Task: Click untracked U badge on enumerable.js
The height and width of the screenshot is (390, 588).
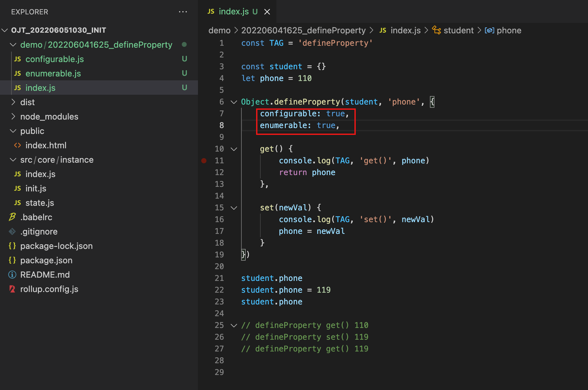Action: (x=185, y=73)
